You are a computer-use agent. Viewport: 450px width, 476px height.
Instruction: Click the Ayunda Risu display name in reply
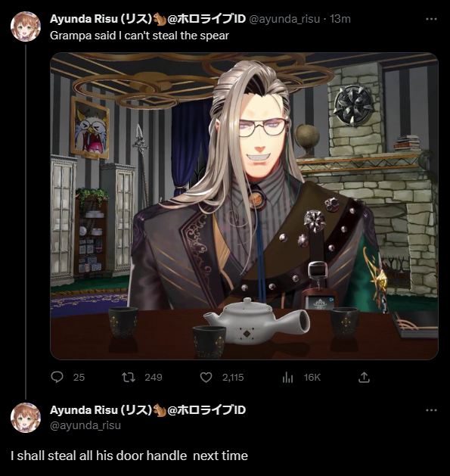pyautogui.click(x=147, y=410)
